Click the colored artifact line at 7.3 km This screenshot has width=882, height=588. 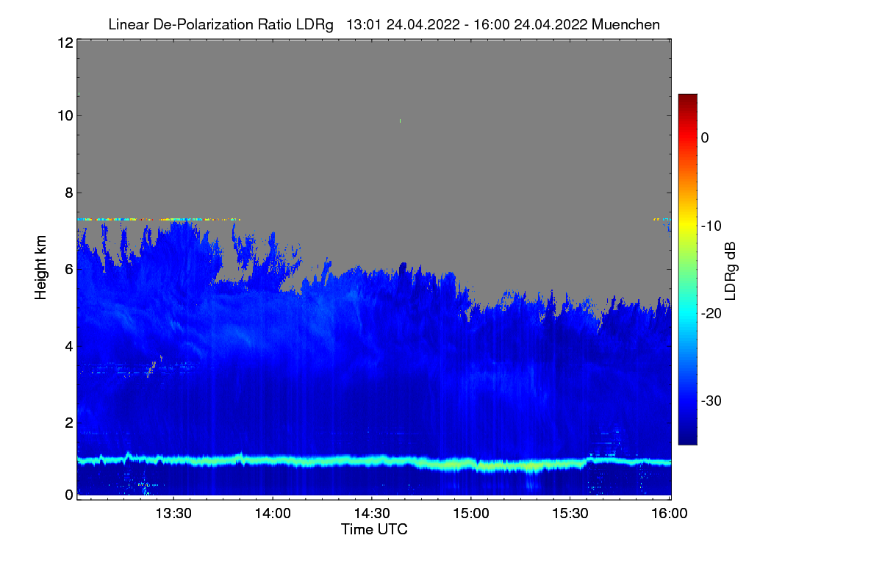tap(158, 219)
